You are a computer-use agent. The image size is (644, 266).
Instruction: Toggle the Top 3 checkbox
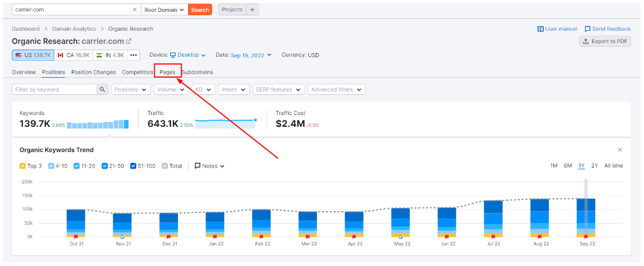pos(22,166)
